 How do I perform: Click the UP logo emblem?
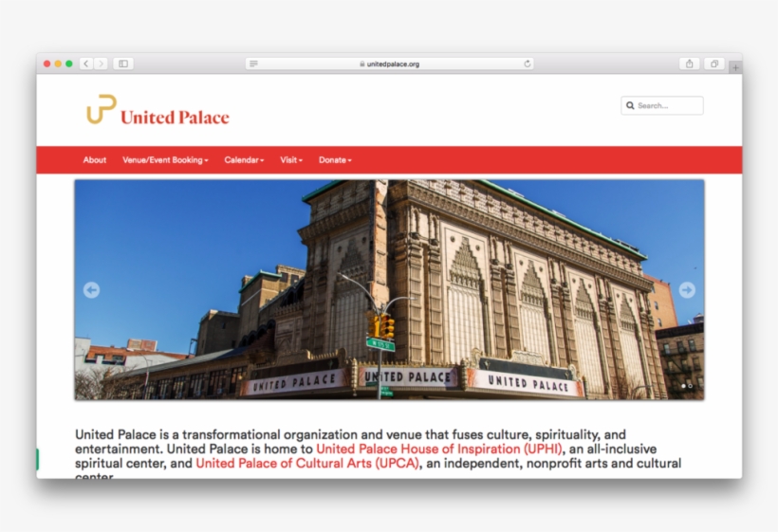pyautogui.click(x=102, y=109)
